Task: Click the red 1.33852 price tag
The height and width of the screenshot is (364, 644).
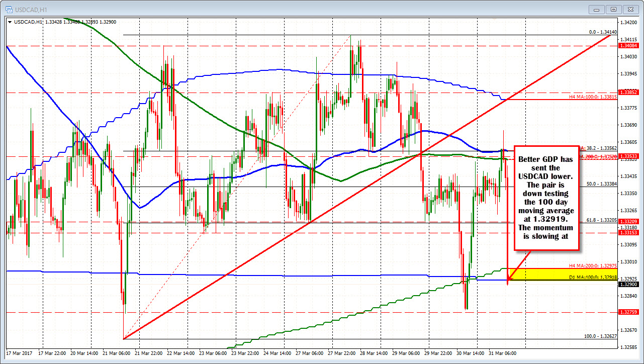Action: click(629, 93)
